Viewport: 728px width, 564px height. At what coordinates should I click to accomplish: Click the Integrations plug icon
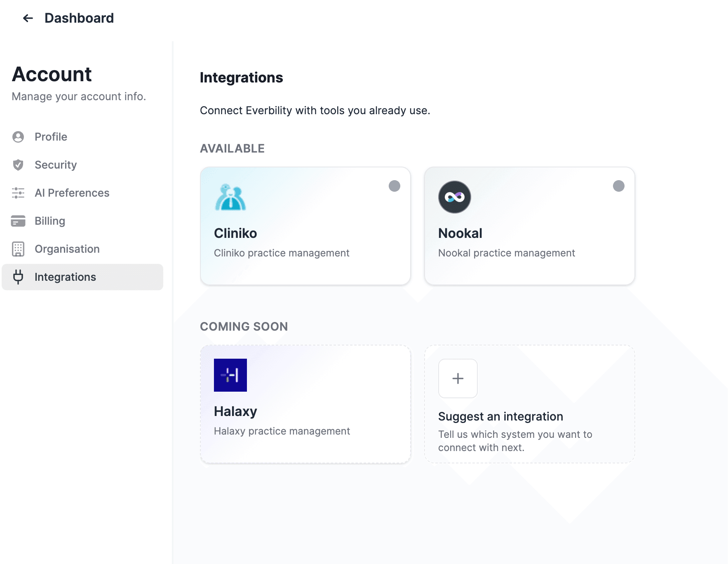[18, 277]
